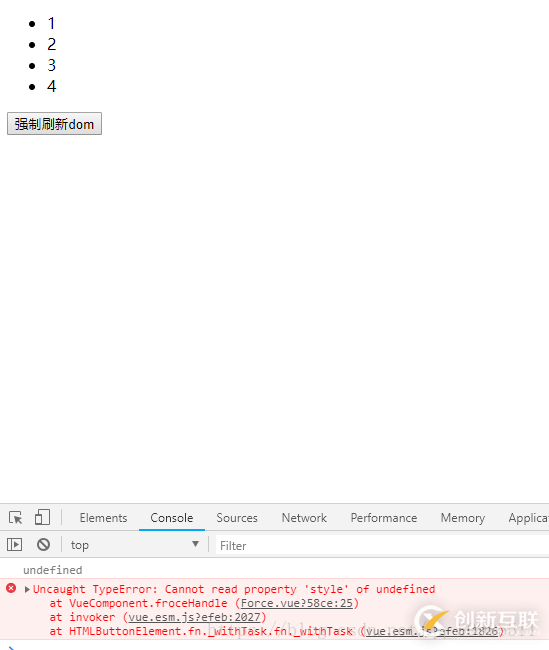Open the Application tab
Image resolution: width=549 pixels, height=650 pixels.
(x=529, y=518)
